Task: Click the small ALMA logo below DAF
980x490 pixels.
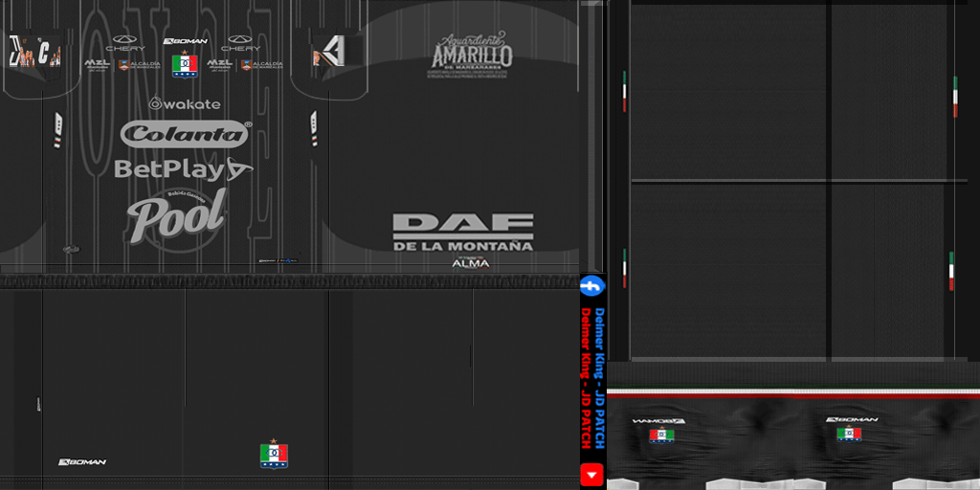Action: tap(470, 263)
